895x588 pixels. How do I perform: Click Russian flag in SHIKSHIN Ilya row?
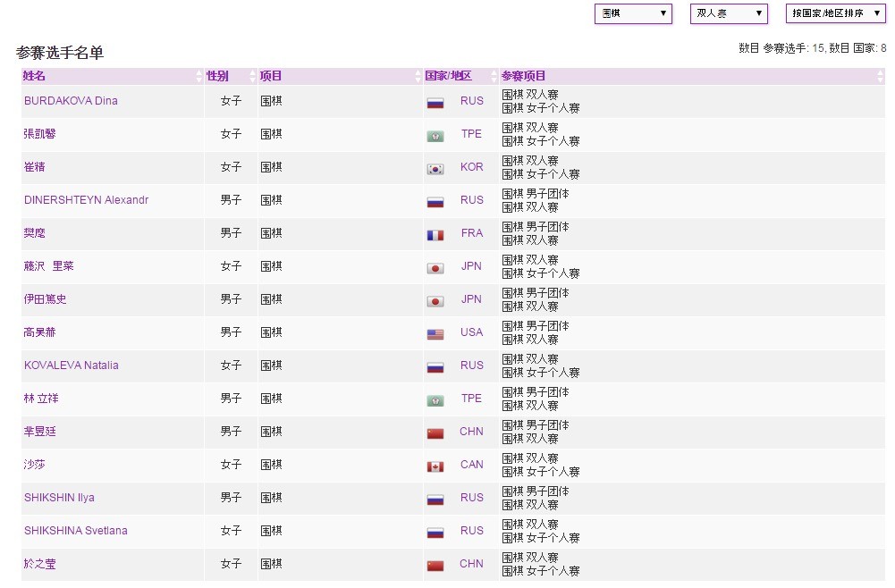(x=435, y=500)
